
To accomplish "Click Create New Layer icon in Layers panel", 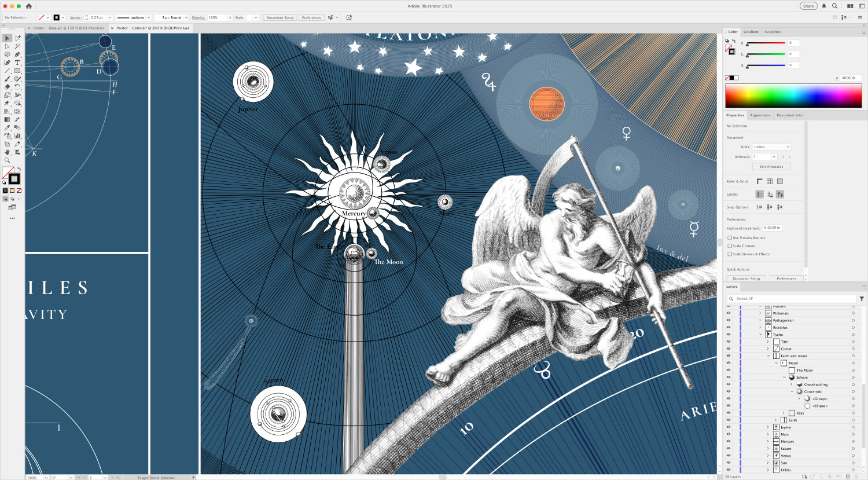I will 848,477.
